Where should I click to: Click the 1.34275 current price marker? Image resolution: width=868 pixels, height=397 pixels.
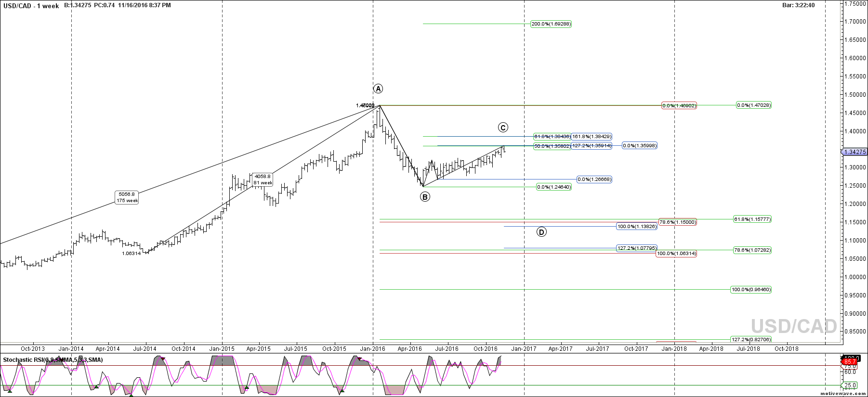(855, 152)
